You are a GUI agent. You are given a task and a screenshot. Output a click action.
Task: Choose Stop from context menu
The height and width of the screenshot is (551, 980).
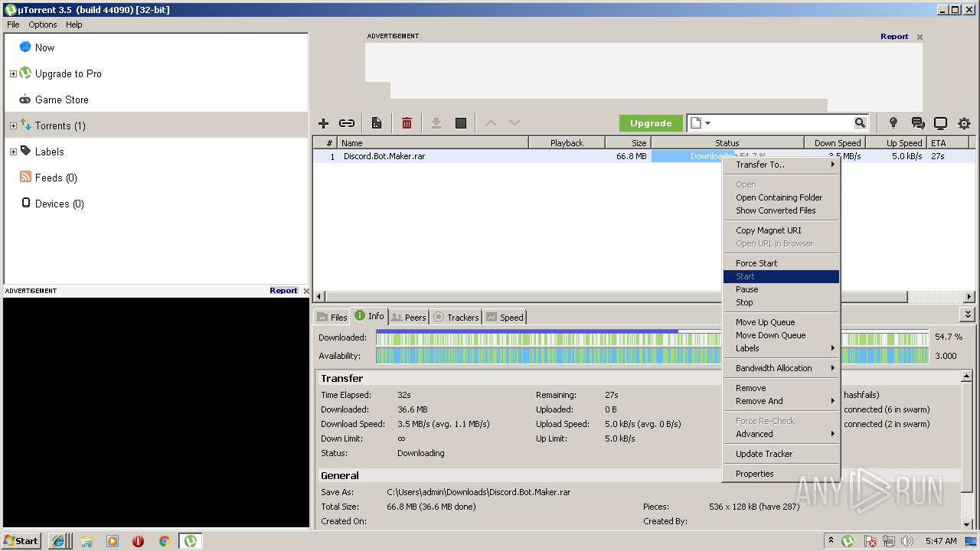click(x=781, y=302)
